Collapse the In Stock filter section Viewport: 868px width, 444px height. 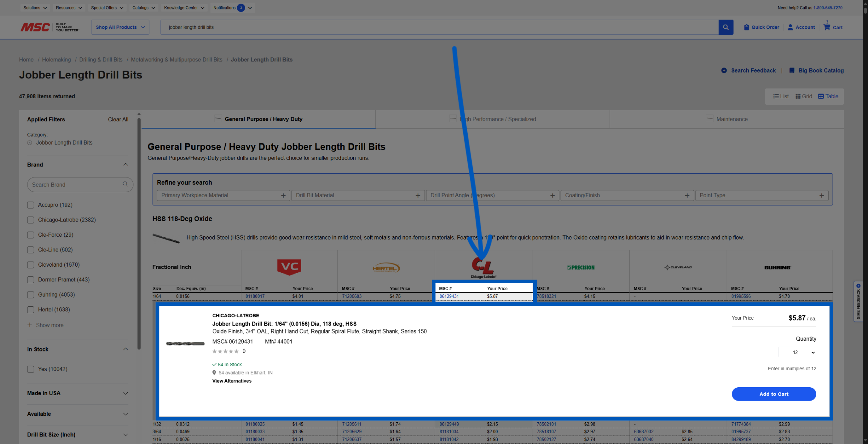click(x=125, y=349)
